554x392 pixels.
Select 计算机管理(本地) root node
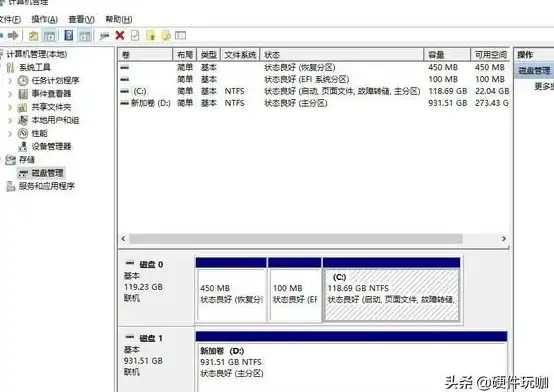click(37, 54)
